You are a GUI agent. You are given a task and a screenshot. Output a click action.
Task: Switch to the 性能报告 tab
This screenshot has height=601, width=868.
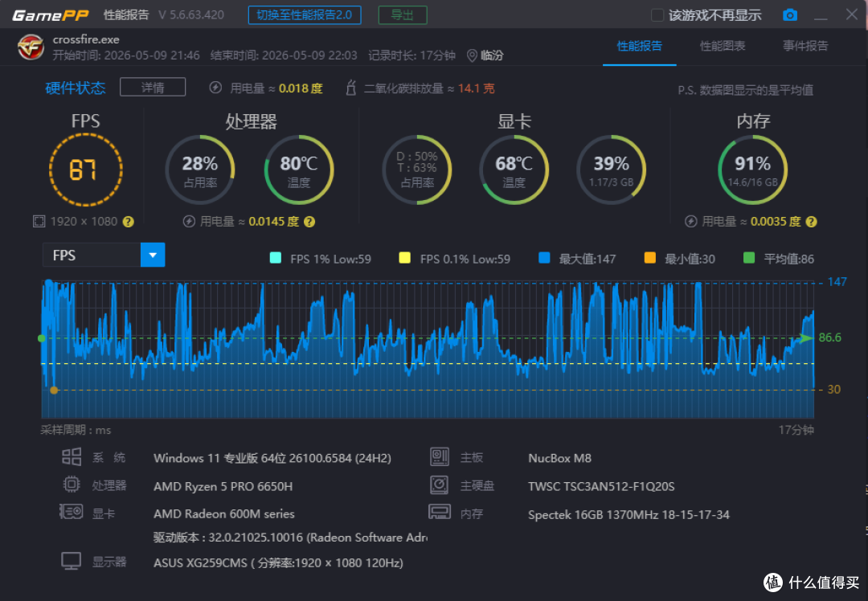point(640,46)
